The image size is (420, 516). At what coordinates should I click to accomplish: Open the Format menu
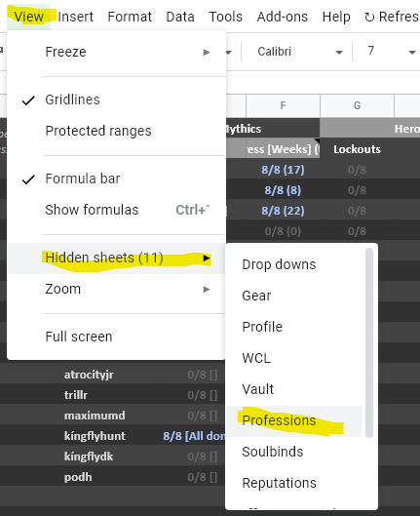pos(130,17)
